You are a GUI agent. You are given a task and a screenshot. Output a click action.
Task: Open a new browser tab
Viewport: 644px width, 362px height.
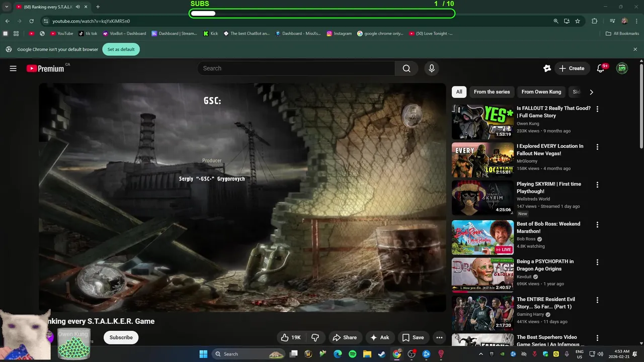click(98, 7)
